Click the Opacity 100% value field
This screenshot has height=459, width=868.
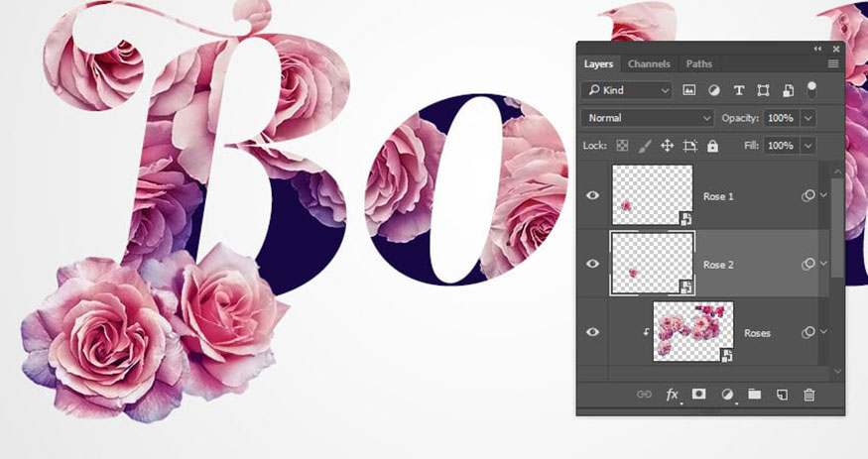[x=781, y=118]
